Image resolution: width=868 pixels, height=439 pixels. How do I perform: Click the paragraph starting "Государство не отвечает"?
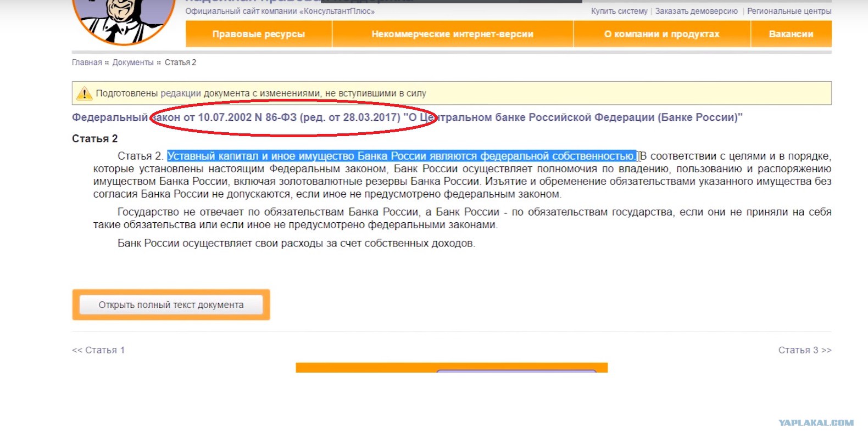coord(462,218)
